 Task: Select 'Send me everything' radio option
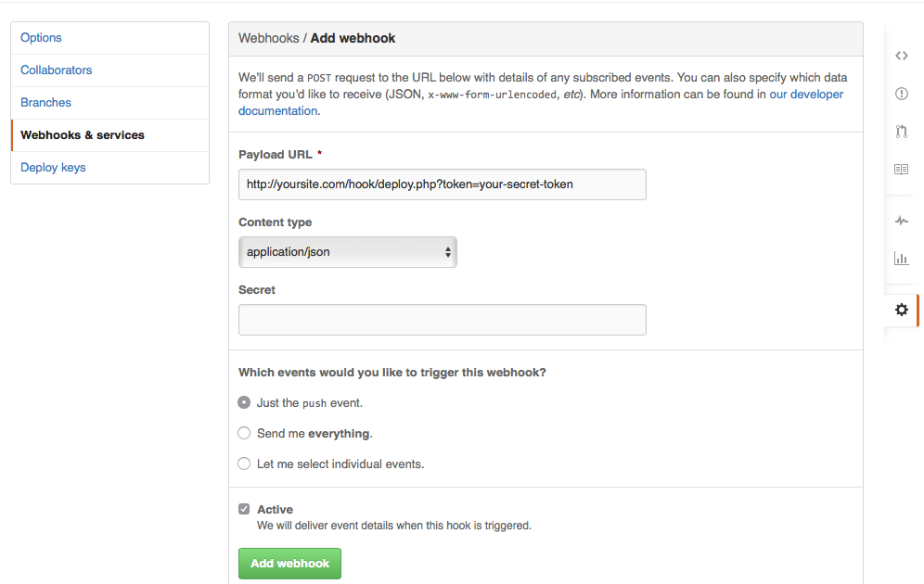(244, 433)
